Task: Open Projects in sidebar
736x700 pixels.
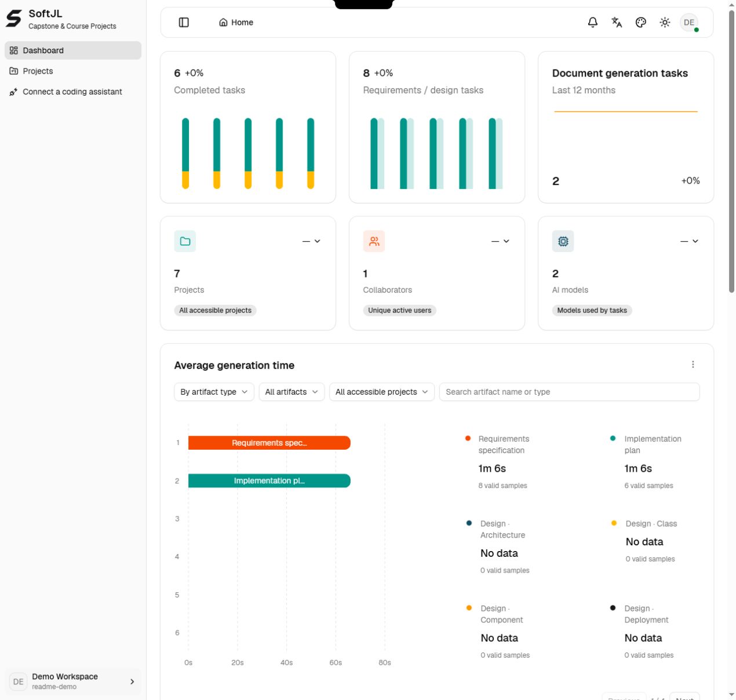Action: 73,71
